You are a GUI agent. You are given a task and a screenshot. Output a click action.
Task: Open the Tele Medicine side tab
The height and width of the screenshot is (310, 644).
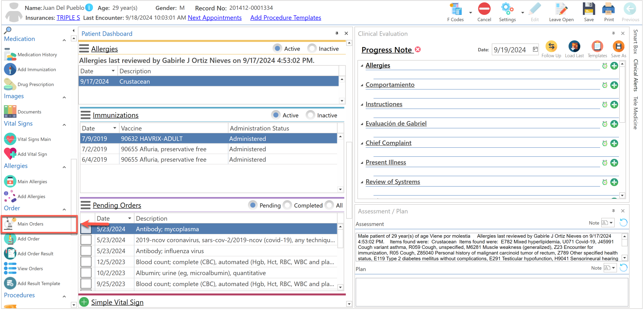[x=635, y=113]
